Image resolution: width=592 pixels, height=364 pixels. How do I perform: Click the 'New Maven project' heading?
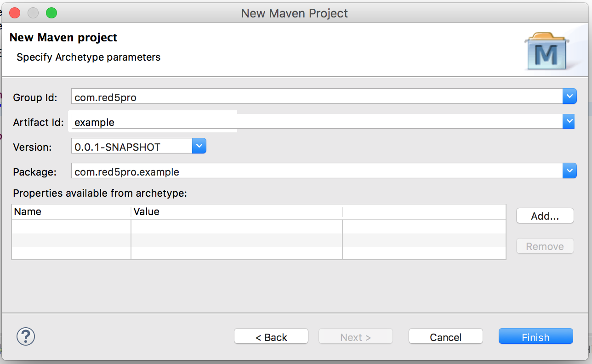pos(63,37)
